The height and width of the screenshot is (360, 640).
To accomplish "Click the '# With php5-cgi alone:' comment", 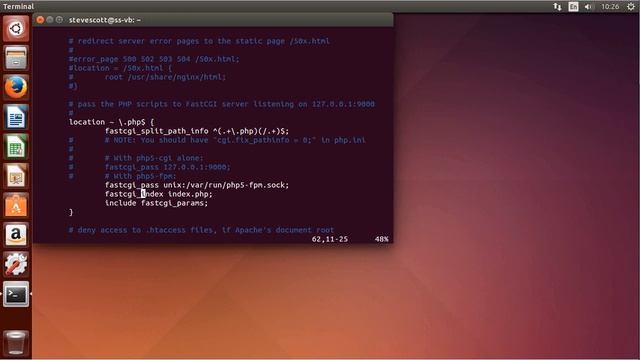I will [153, 158].
